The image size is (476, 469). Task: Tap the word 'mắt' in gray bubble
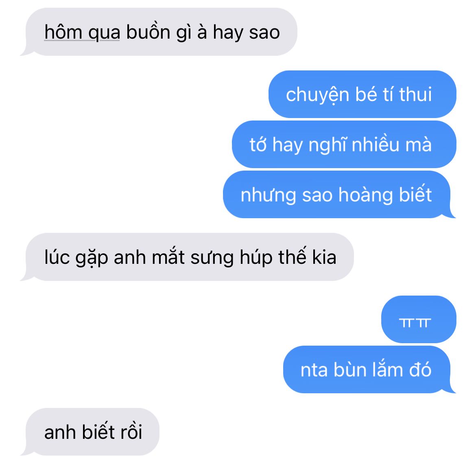pos(168,257)
